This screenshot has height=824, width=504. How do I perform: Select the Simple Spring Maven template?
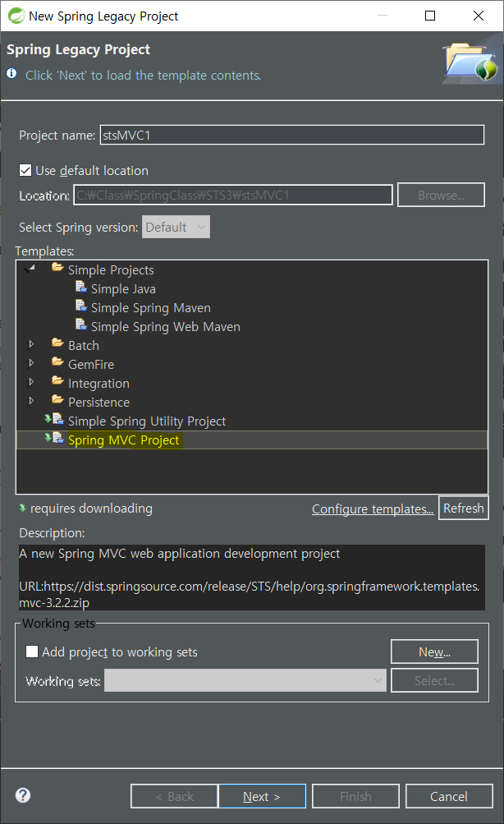(151, 308)
